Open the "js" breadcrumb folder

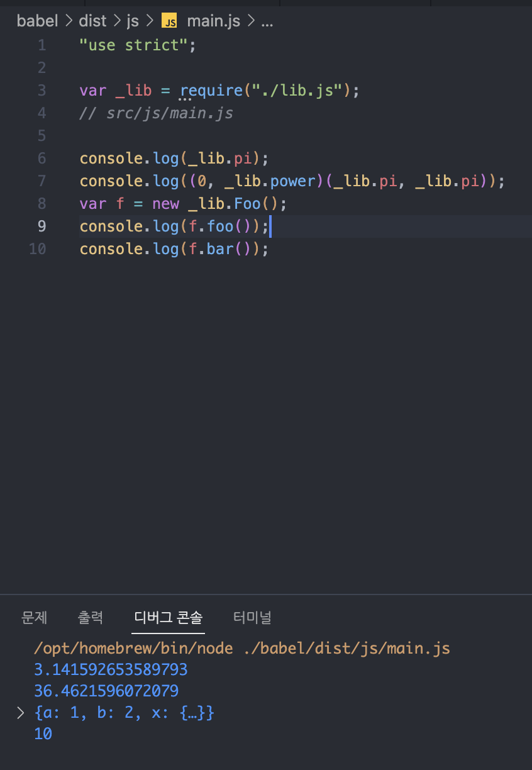[132, 21]
